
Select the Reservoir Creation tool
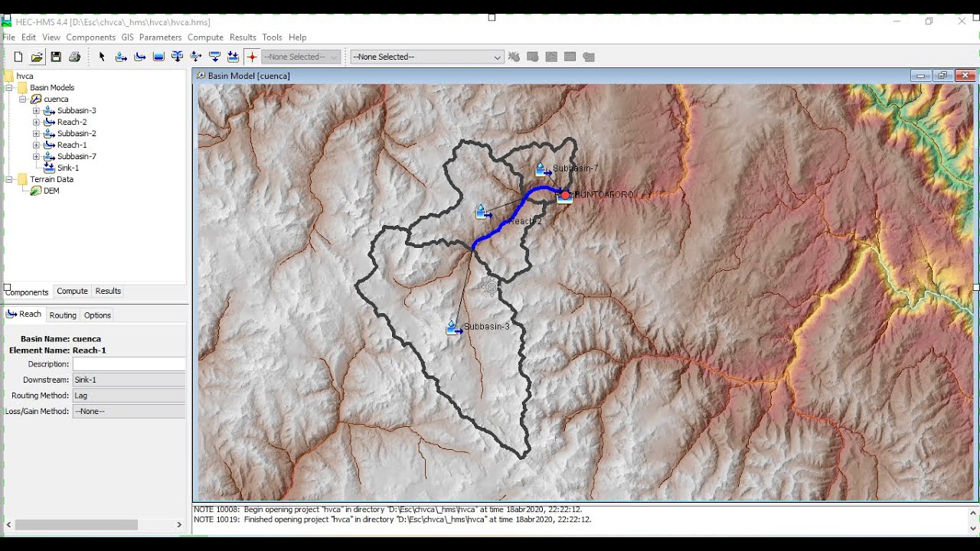coord(158,57)
